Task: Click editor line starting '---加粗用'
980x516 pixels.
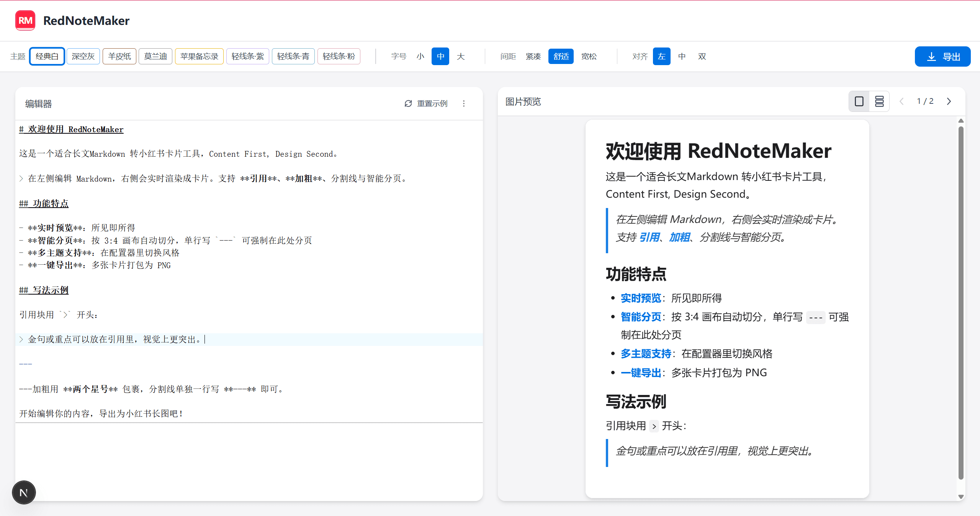Action: tap(152, 389)
